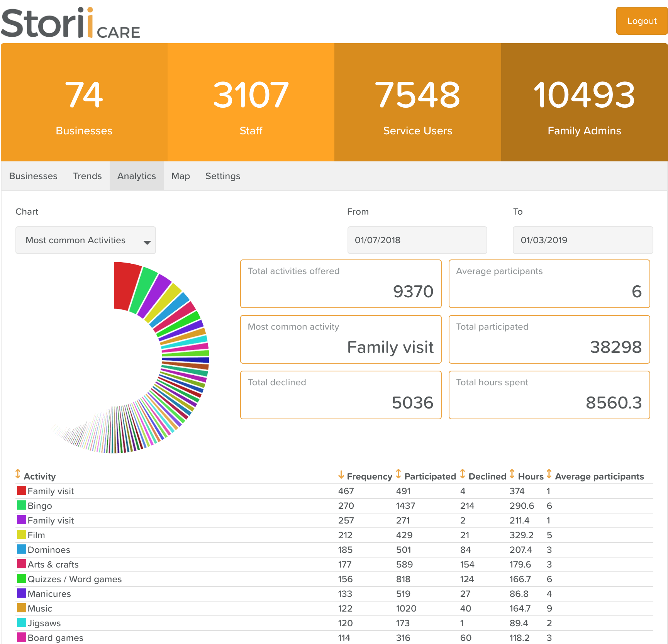Click the Average participants sort arrow
Viewport: 668px width, 644px height.
549,474
